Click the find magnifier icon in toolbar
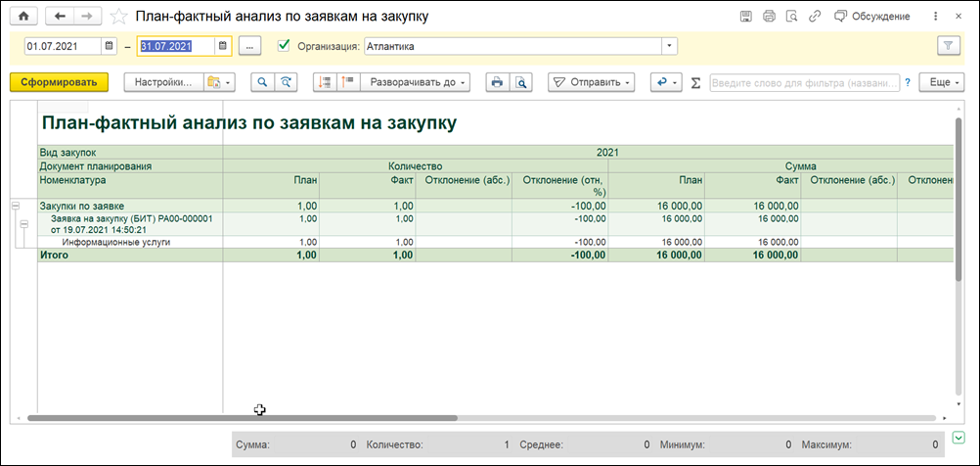Viewport: 980px width, 466px height. point(262,82)
